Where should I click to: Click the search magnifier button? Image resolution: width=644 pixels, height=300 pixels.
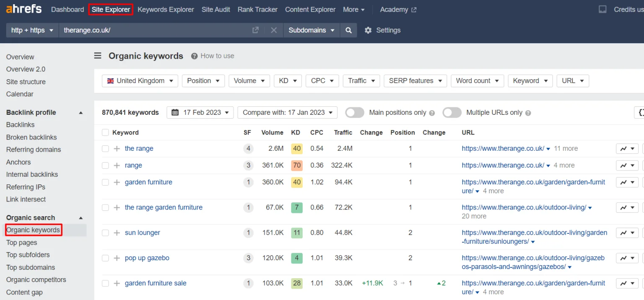pyautogui.click(x=348, y=30)
